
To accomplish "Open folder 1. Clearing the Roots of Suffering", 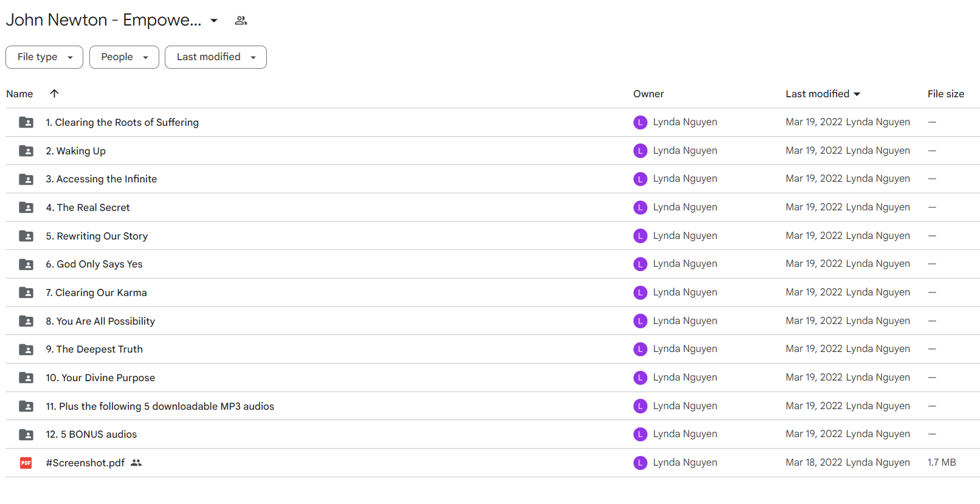I will pyautogui.click(x=122, y=122).
